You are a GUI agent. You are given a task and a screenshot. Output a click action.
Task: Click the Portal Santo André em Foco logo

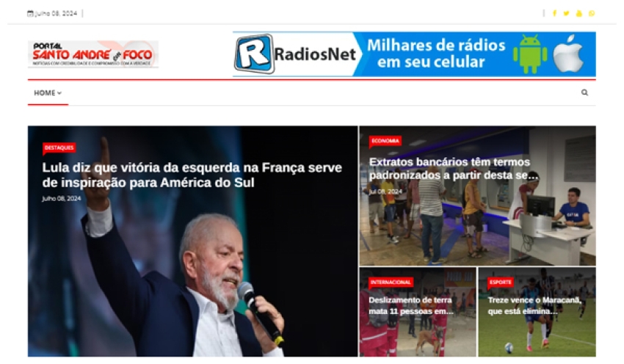click(x=93, y=54)
